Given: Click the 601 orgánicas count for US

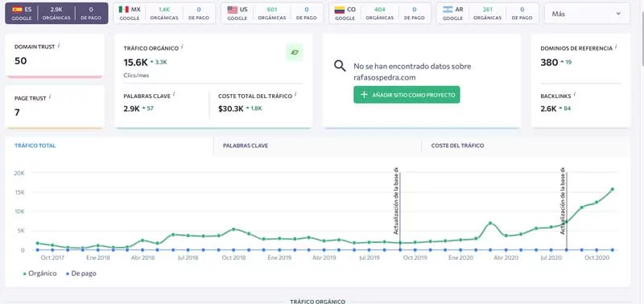Looking at the screenshot, I should 272,10.
